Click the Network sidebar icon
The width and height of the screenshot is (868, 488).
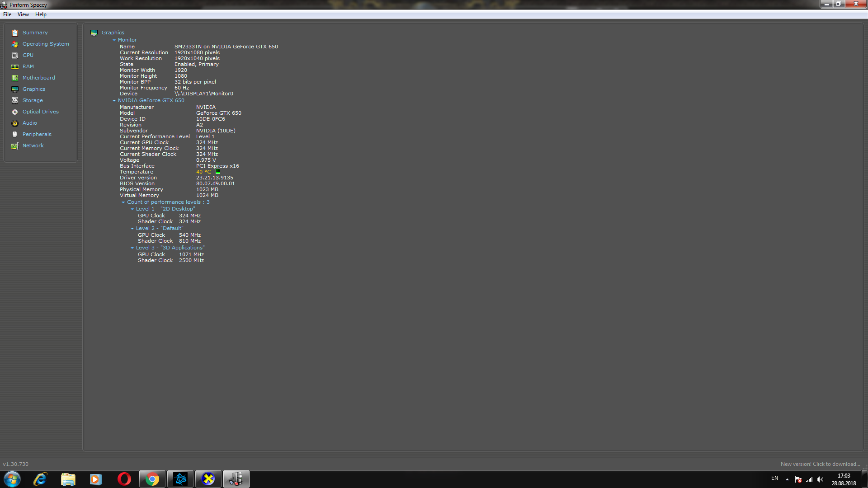point(15,145)
